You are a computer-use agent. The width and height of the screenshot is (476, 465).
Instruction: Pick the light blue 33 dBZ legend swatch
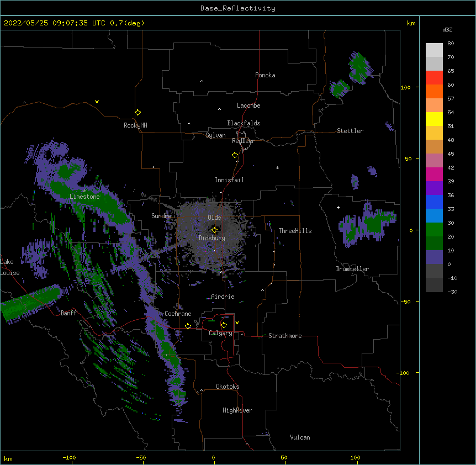point(434,215)
